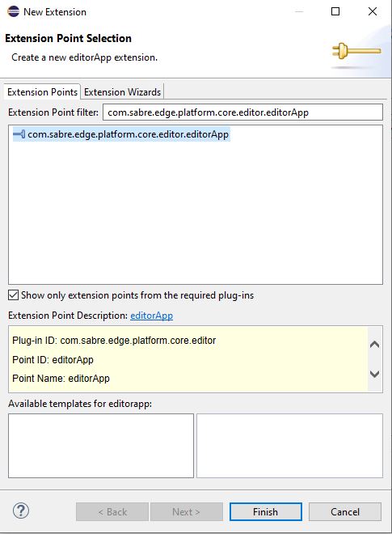Click the Finish button
The image size is (392, 534).
click(x=265, y=511)
